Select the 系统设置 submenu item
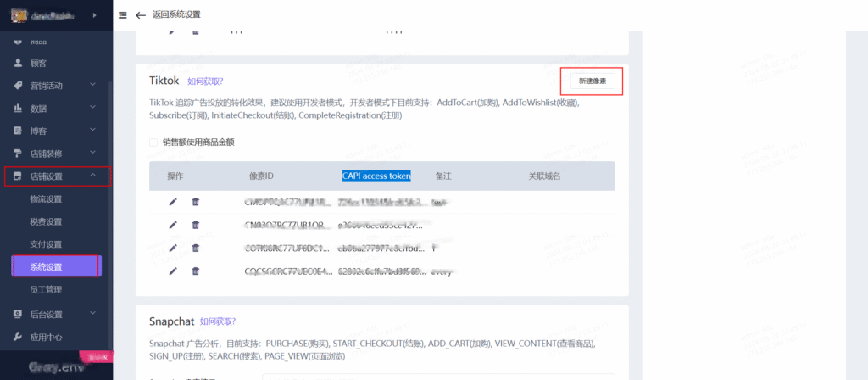The height and width of the screenshot is (380, 868). 56,267
